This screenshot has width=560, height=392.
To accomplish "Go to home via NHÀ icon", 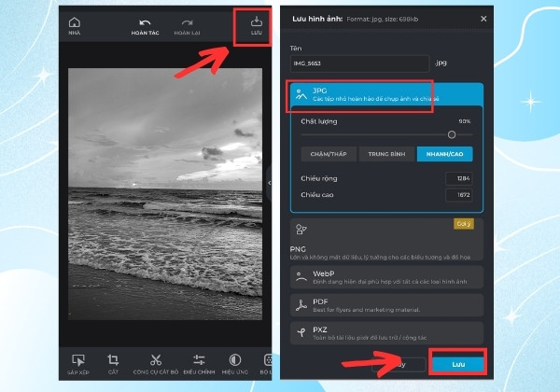I will click(x=75, y=26).
